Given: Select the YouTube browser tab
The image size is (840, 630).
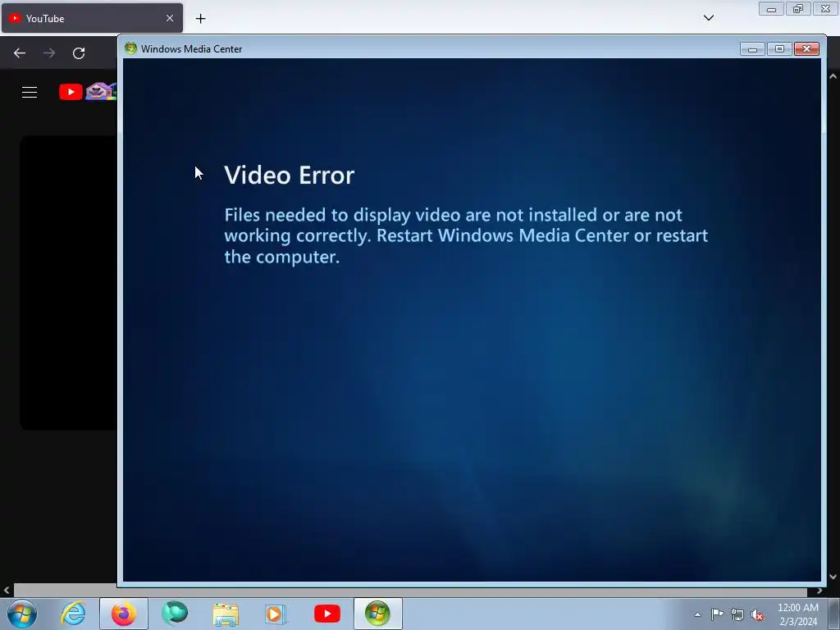Looking at the screenshot, I should (x=92, y=18).
